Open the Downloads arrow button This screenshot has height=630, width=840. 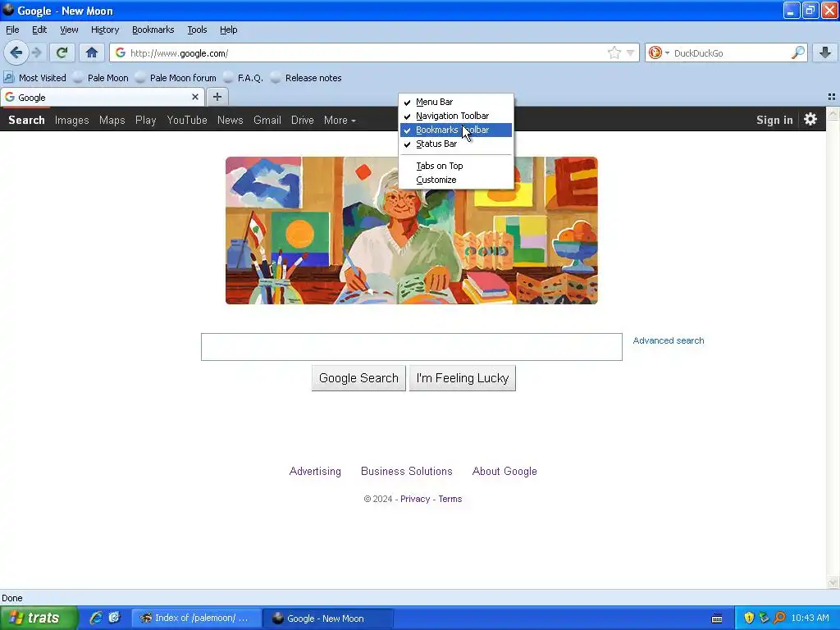click(x=825, y=52)
